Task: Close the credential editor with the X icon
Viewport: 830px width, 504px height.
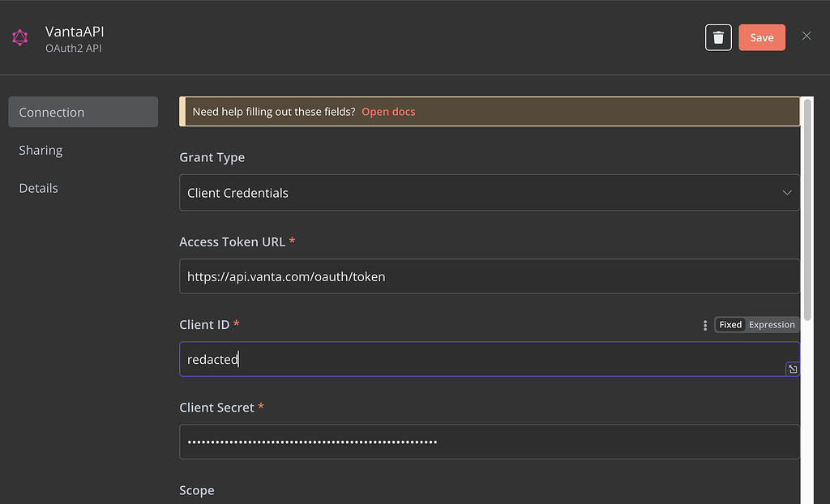Action: click(806, 36)
